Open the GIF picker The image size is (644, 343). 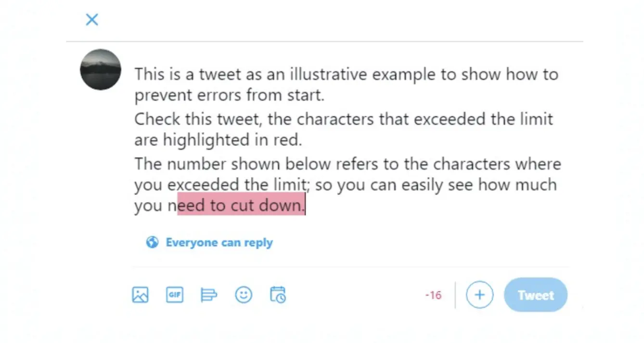click(x=175, y=294)
